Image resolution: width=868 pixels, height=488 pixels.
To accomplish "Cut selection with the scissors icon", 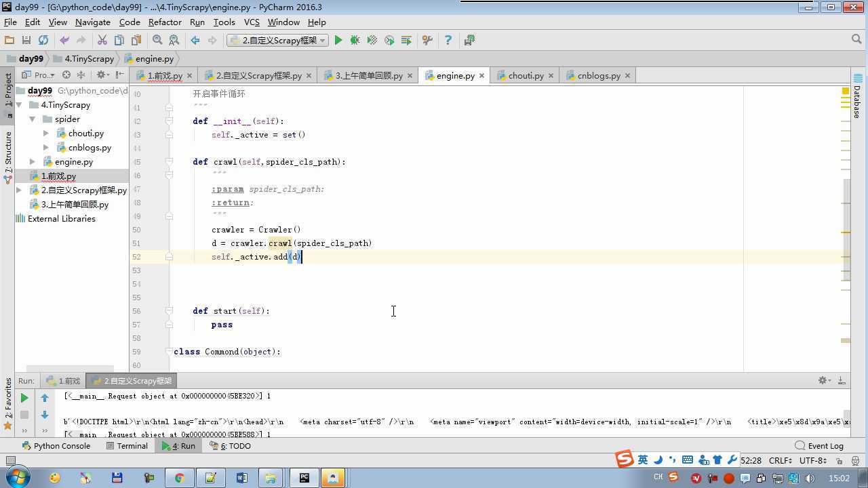I will click(x=102, y=41).
